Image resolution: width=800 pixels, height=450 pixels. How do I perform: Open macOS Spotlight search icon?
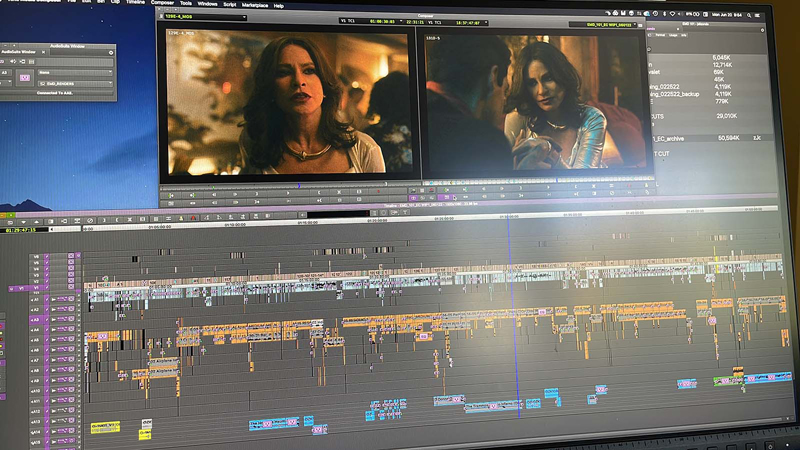(x=748, y=15)
